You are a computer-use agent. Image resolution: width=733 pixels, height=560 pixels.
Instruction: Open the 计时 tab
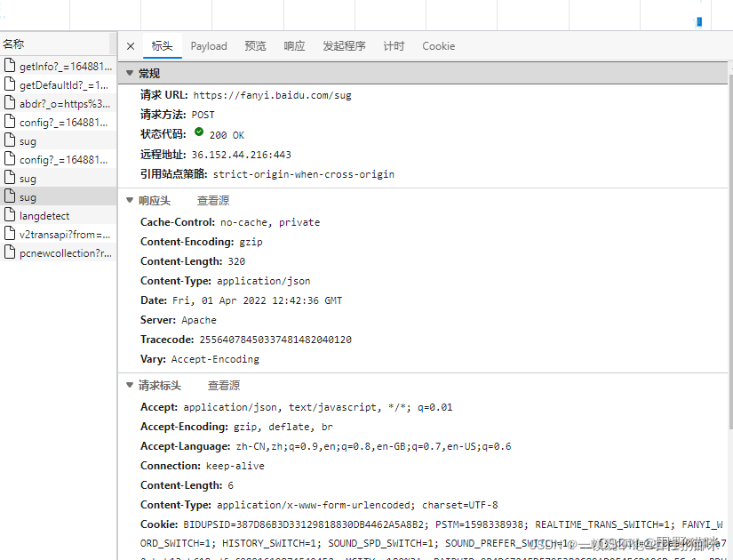[x=394, y=46]
